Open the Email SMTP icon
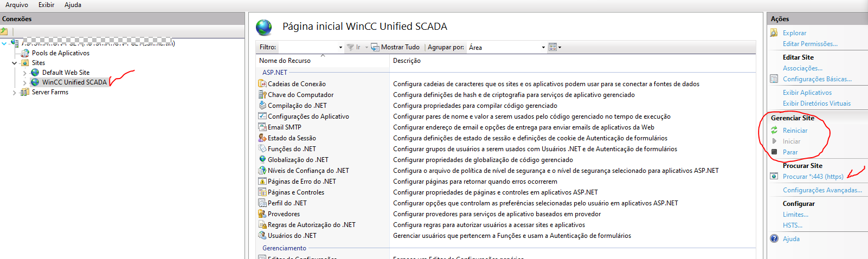This screenshot has height=259, width=868. [x=262, y=127]
